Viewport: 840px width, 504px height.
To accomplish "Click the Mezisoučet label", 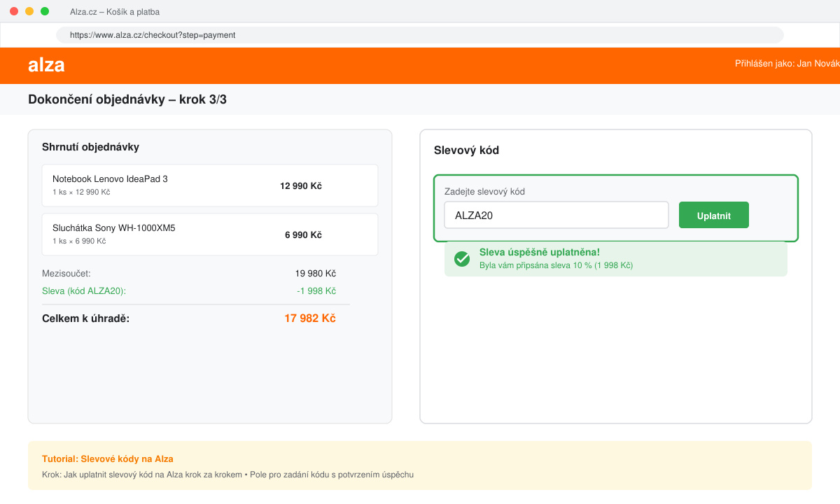I will click(x=66, y=274).
